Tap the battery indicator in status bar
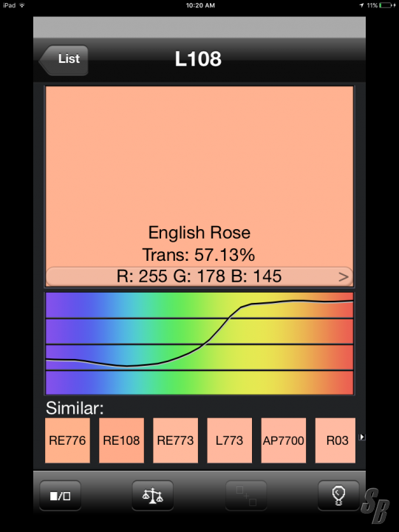The image size is (399, 532). (387, 5)
